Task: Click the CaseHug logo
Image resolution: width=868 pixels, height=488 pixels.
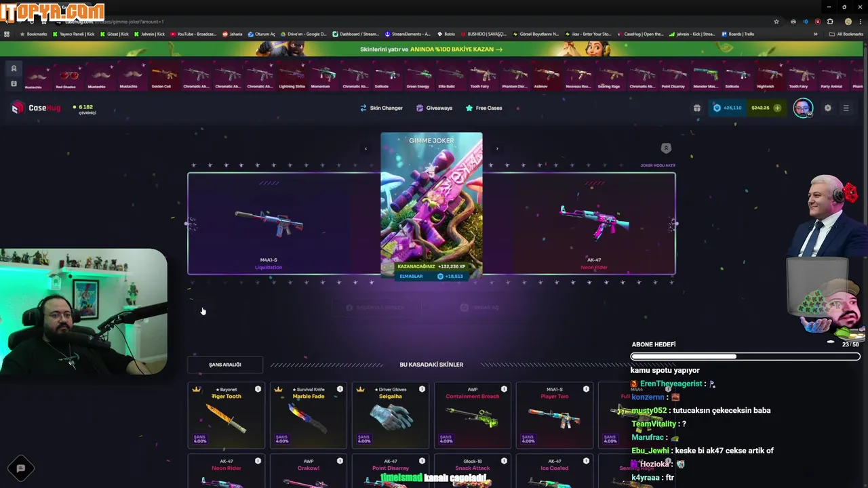Action: click(36, 108)
